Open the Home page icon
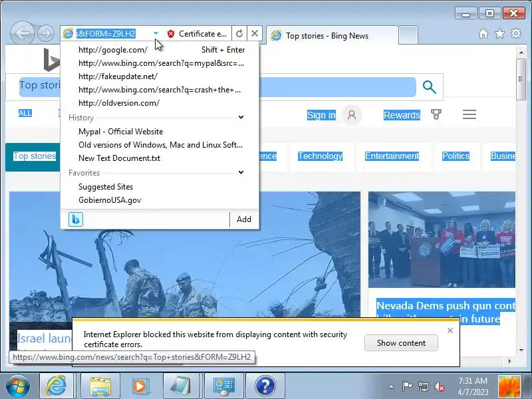The height and width of the screenshot is (399, 532). [x=483, y=34]
